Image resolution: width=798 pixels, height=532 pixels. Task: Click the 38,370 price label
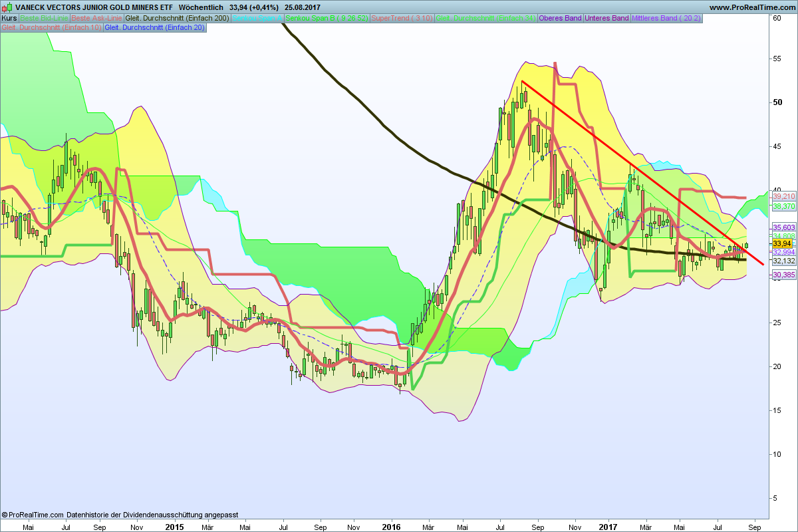[784, 207]
